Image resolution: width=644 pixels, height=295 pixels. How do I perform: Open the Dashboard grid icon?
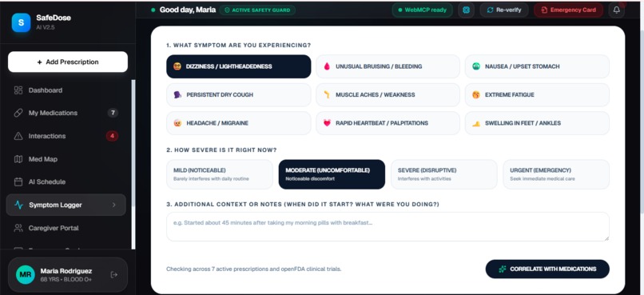[18, 90]
